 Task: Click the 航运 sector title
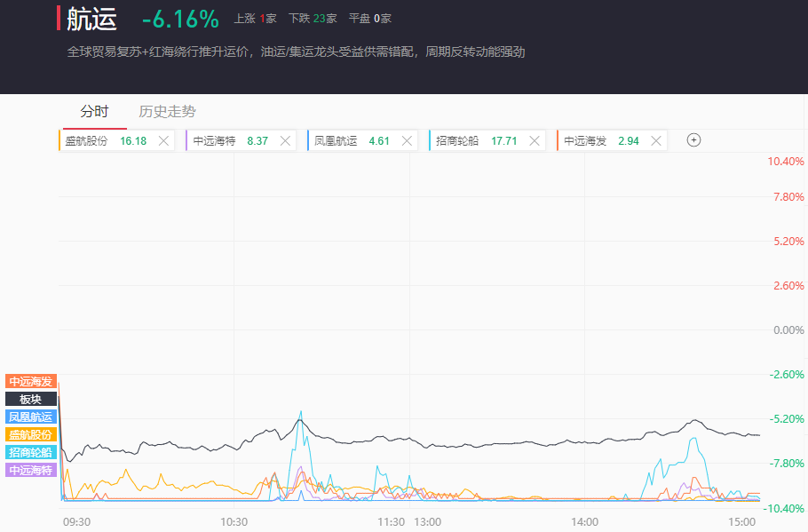(91, 19)
